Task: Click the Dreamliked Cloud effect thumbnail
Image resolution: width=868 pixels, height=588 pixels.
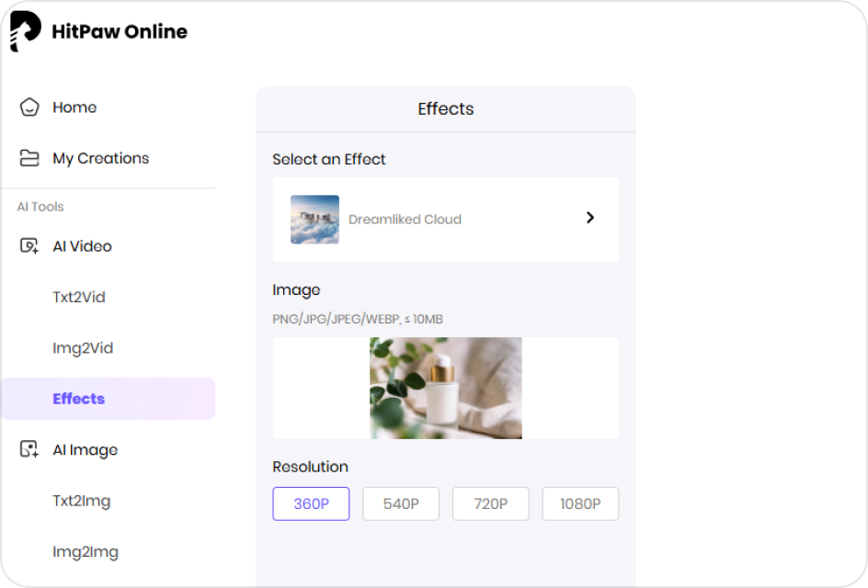Action: (314, 220)
